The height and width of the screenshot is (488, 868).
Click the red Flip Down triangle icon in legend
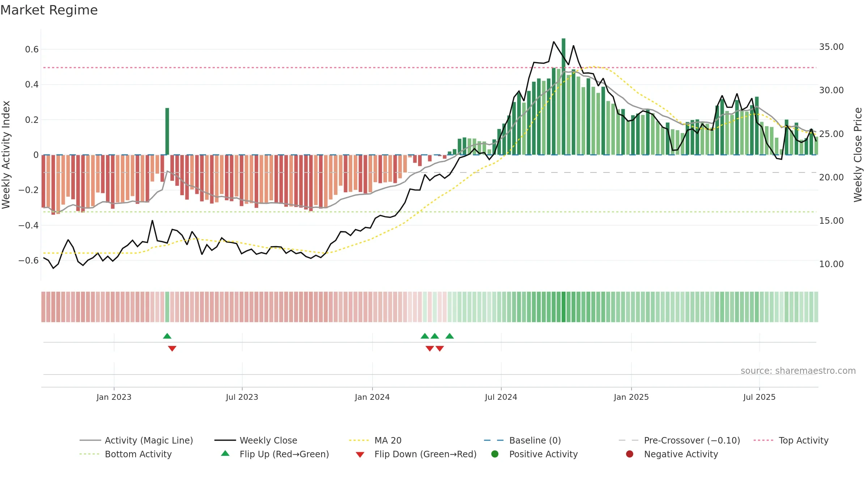tap(360, 455)
